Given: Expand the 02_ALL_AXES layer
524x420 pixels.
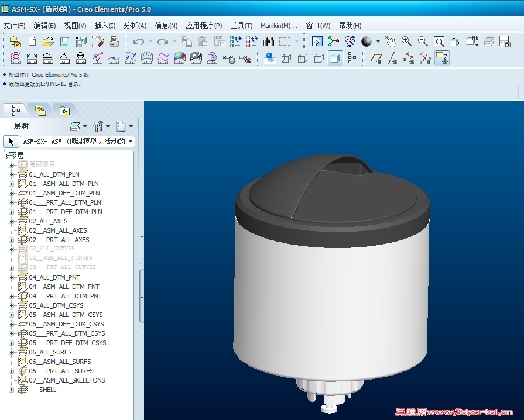Looking at the screenshot, I should [11, 221].
